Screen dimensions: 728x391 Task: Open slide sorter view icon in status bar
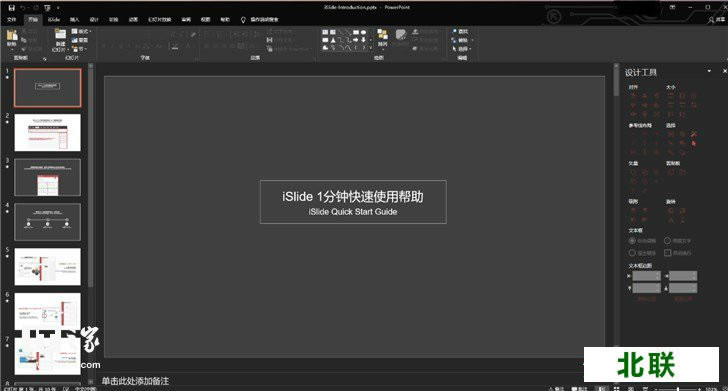[617, 388]
